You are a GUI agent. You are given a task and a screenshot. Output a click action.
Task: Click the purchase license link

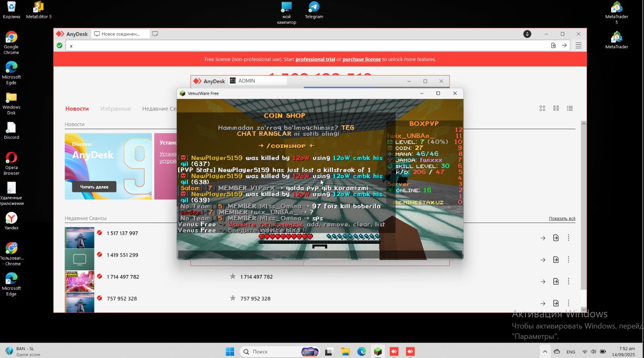(361, 59)
